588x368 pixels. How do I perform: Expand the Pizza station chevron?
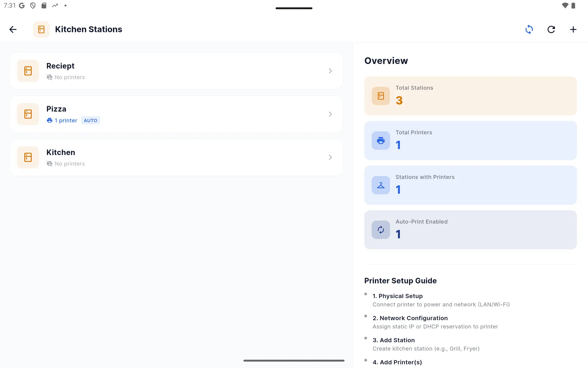(x=330, y=114)
